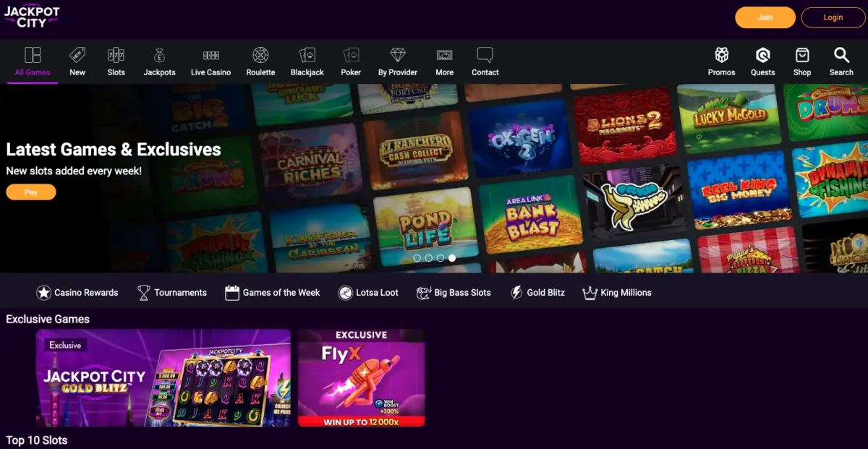Open the Roulette wheel icon

[x=260, y=55]
